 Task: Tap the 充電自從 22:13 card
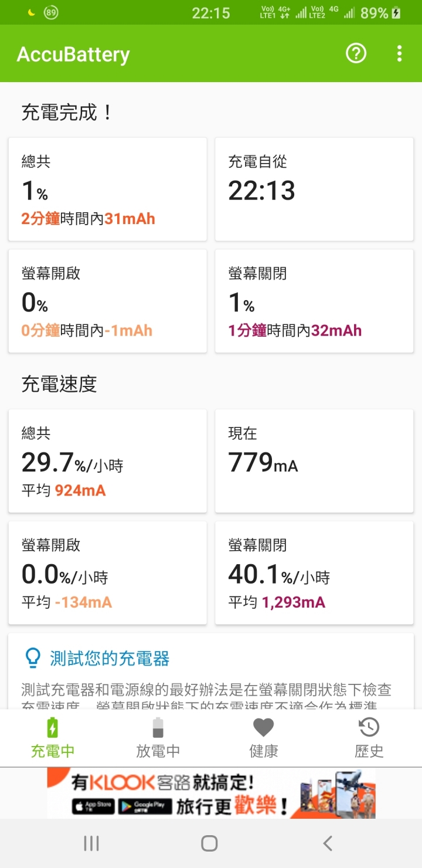[314, 189]
